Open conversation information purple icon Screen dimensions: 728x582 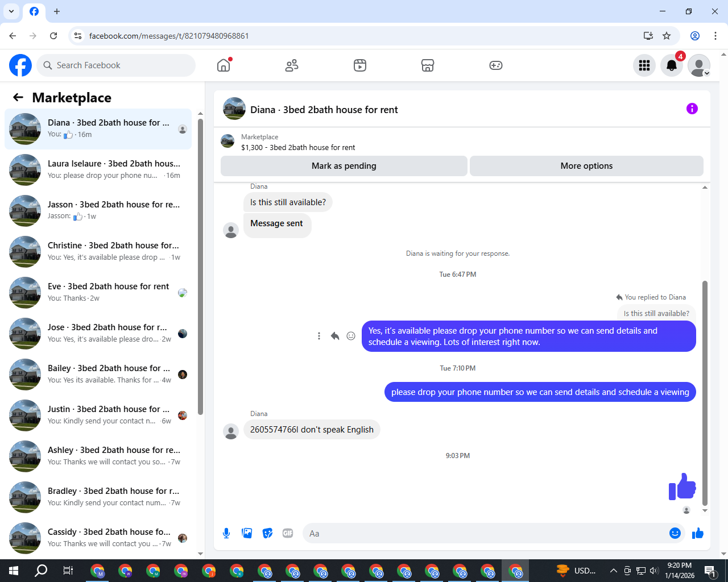(692, 109)
